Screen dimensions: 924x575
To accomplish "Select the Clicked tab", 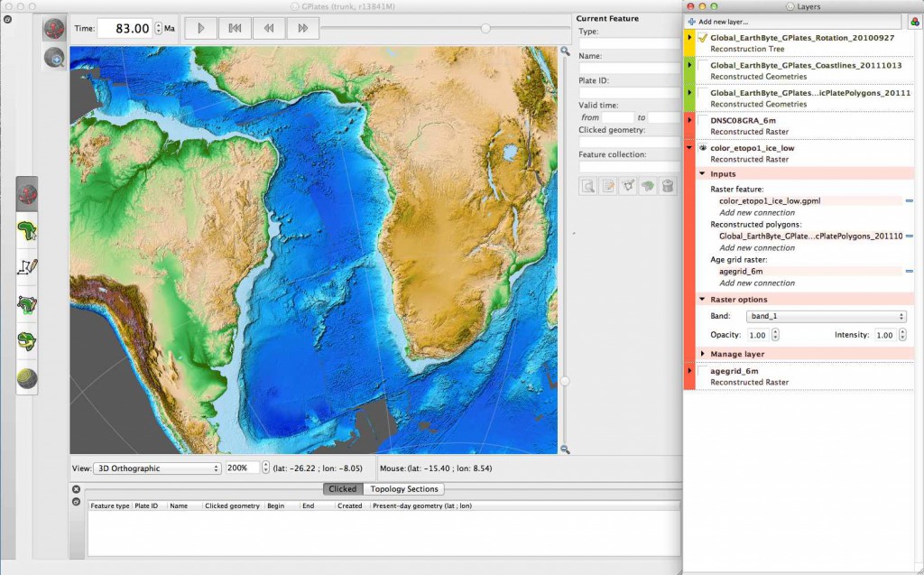I will (x=343, y=488).
